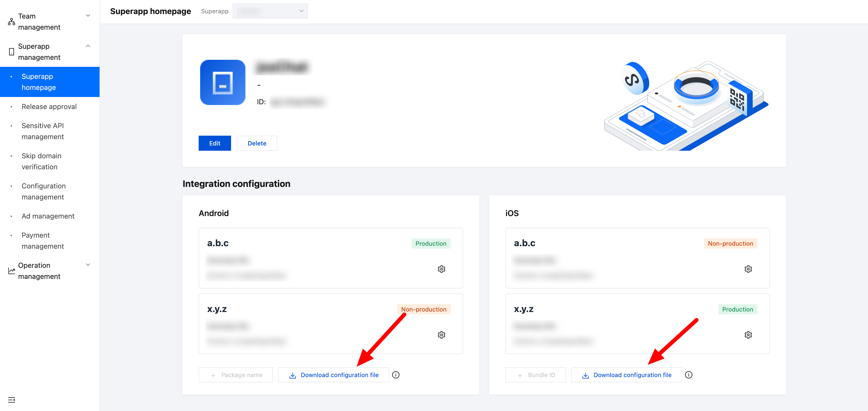Click the blue superapp logo icon
Viewport: 868px width, 411px height.
(x=222, y=82)
